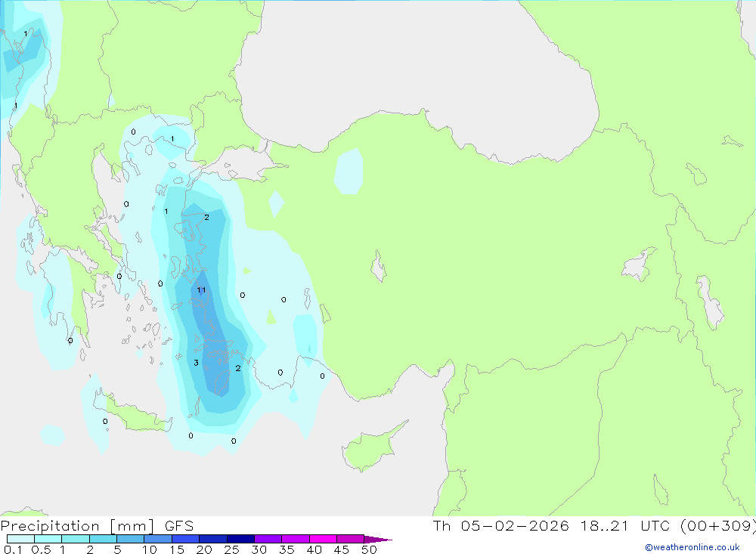Click the 15–20 mm legend swatch

[x=186, y=539]
